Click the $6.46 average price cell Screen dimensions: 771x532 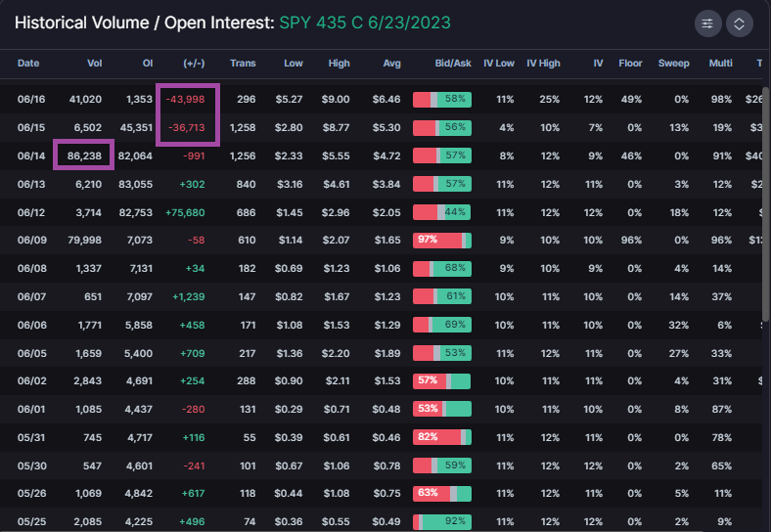[x=386, y=100]
